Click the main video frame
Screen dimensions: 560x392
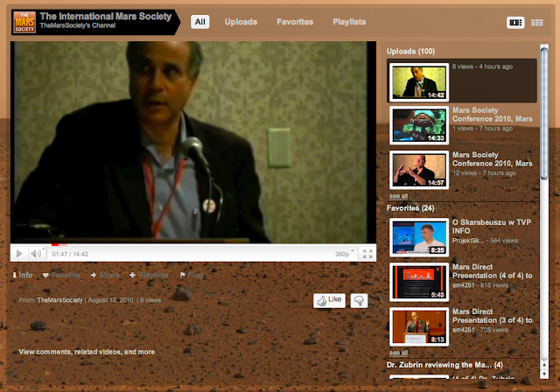193,142
